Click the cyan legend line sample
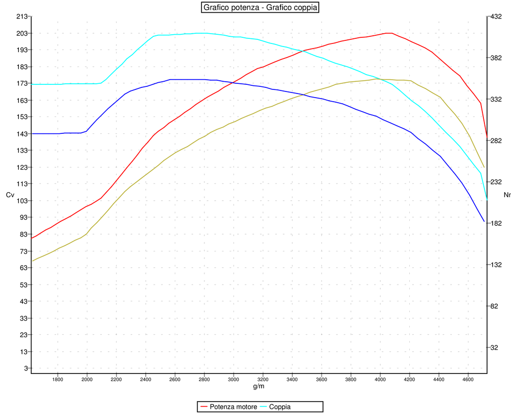 tap(264, 407)
